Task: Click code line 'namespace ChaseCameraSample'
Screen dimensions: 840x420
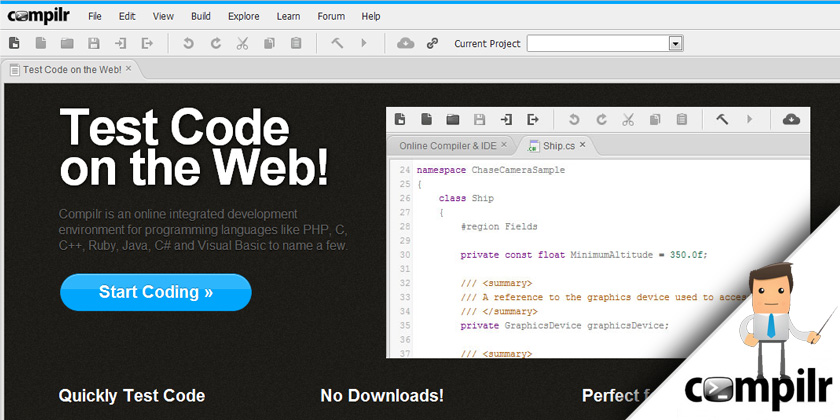Action: tap(491, 170)
